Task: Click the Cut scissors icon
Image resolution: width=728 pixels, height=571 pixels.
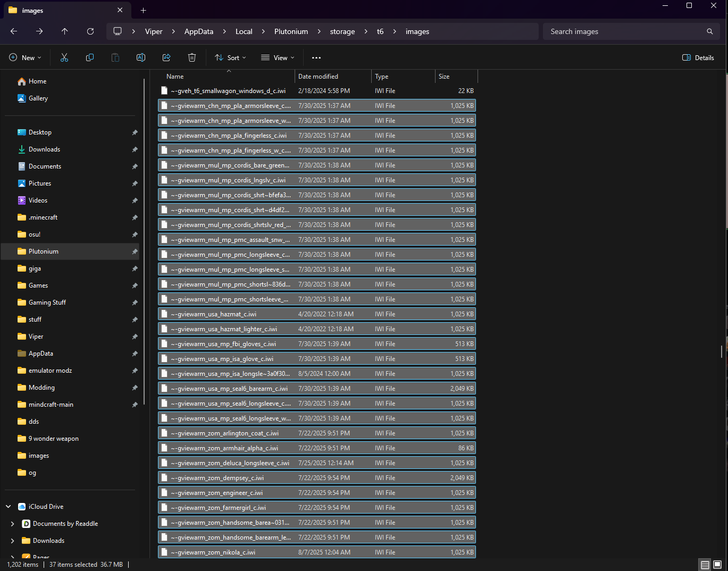Action: [64, 57]
